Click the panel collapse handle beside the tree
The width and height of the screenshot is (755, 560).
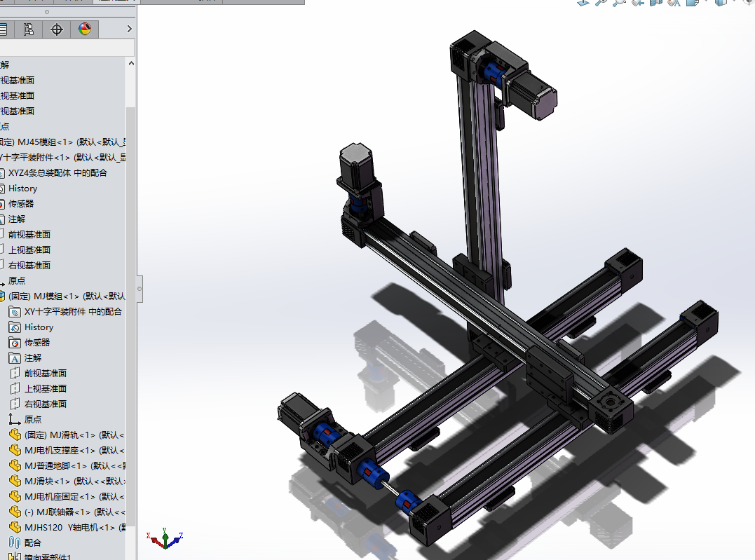pos(140,289)
